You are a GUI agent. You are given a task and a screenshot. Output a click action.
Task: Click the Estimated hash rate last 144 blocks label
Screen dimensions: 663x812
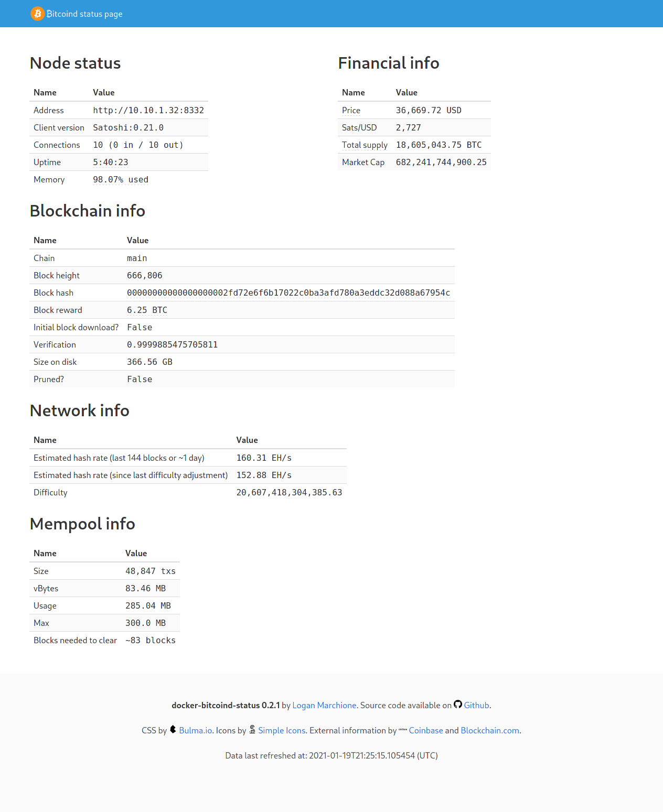click(x=119, y=458)
